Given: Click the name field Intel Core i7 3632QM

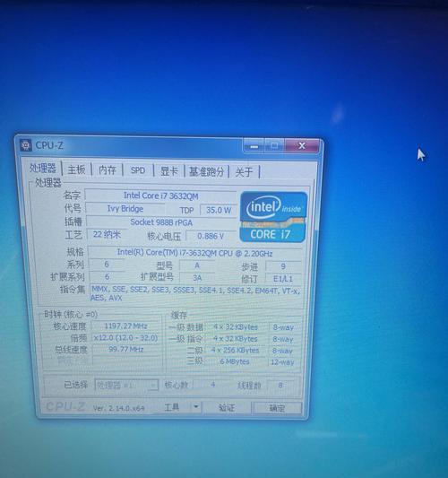Looking at the screenshot, I should (x=160, y=196).
